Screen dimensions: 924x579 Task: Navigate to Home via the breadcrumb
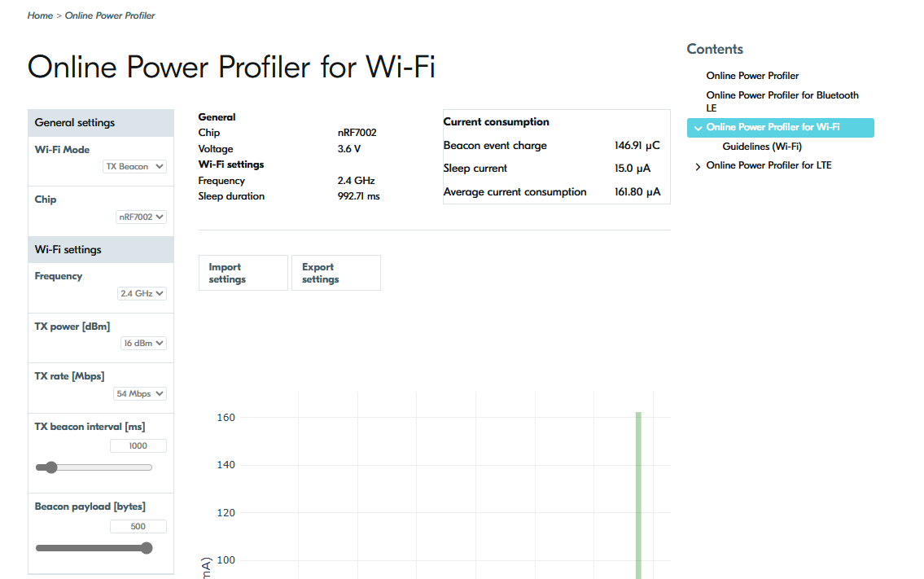click(x=40, y=15)
